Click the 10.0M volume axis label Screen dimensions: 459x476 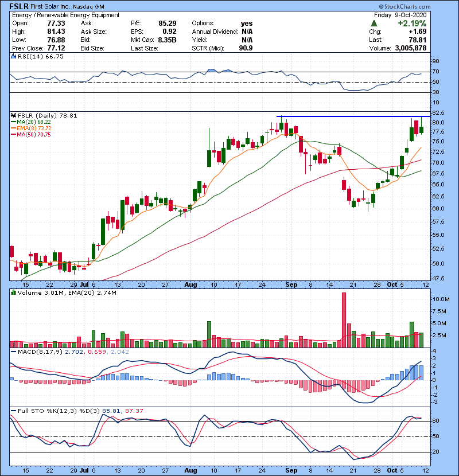pyautogui.click(x=441, y=299)
